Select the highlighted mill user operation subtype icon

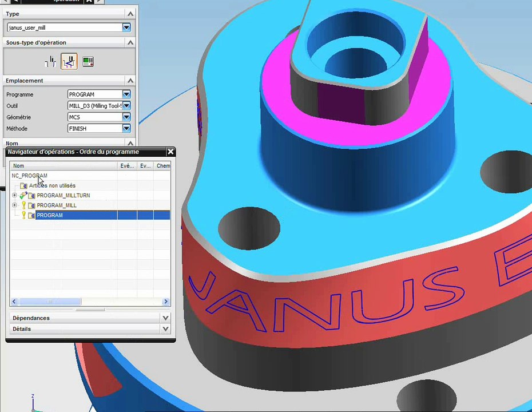[69, 61]
